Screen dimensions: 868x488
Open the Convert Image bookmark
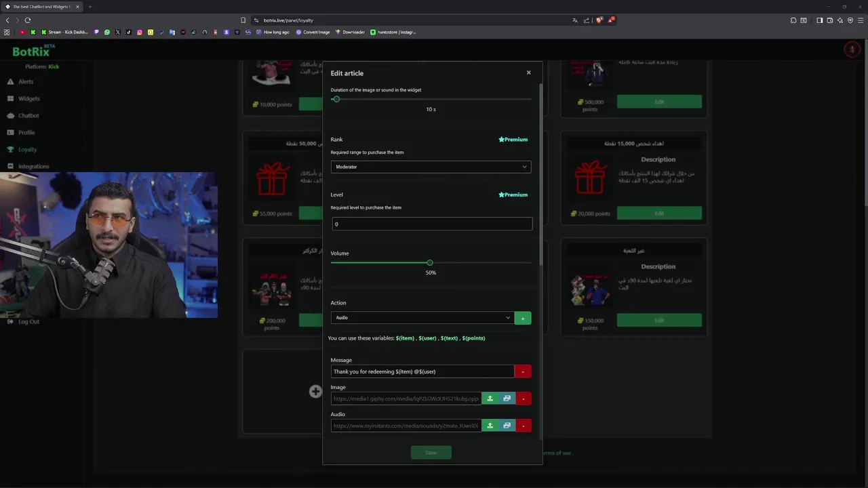pyautogui.click(x=313, y=32)
